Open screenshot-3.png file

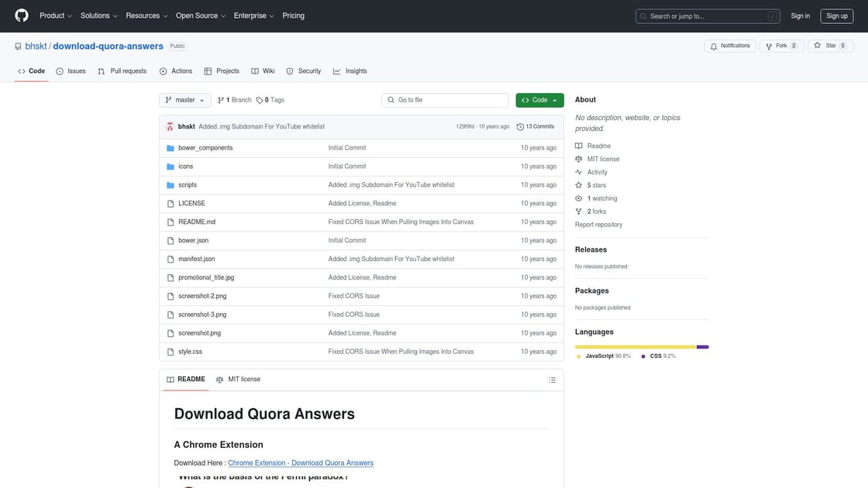202,314
